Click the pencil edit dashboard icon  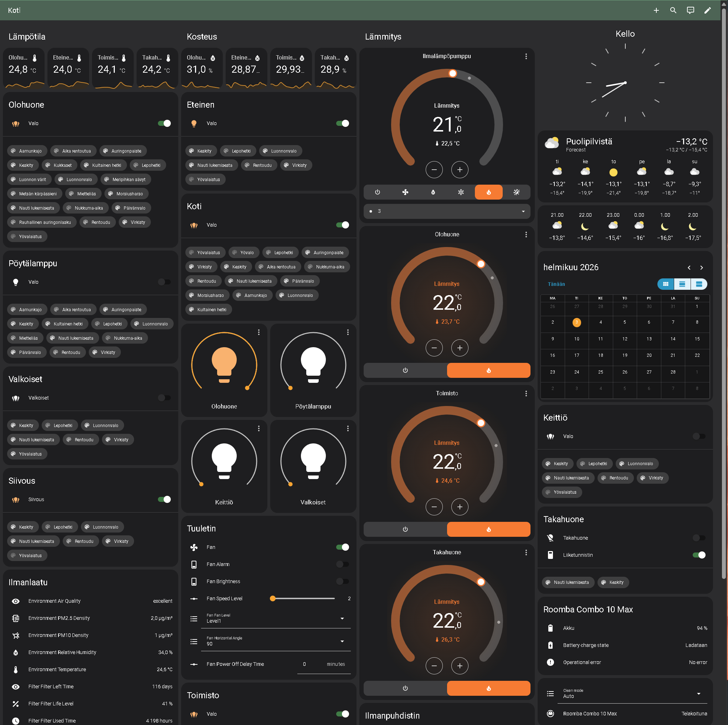(707, 10)
